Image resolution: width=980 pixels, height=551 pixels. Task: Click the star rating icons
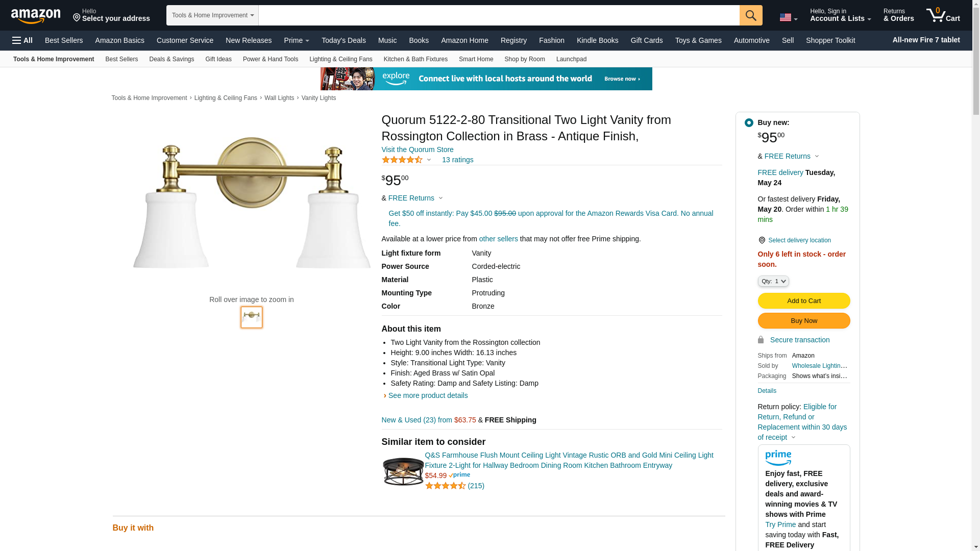[x=402, y=160]
